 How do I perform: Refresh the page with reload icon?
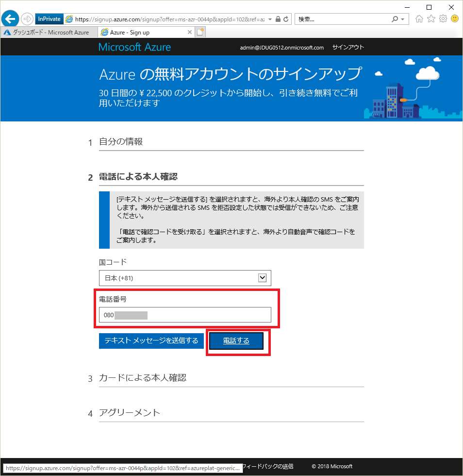286,19
